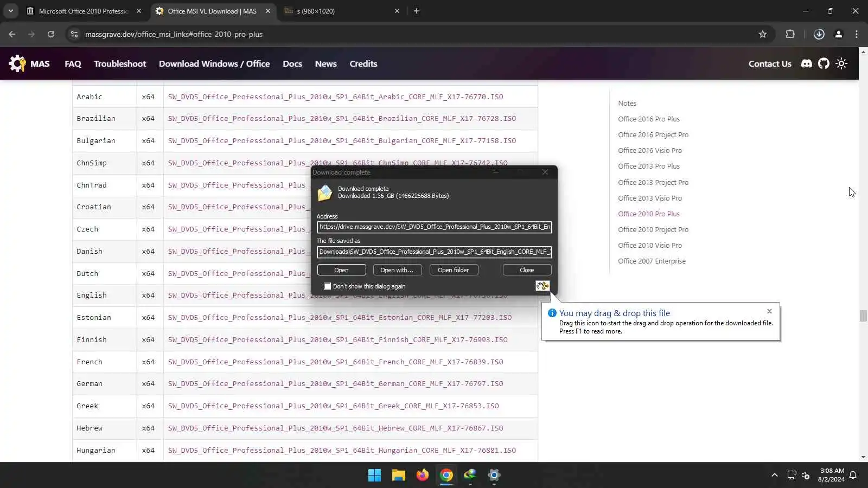The height and width of the screenshot is (488, 868).
Task: Click the 'The file saved as' path field
Action: 435,252
